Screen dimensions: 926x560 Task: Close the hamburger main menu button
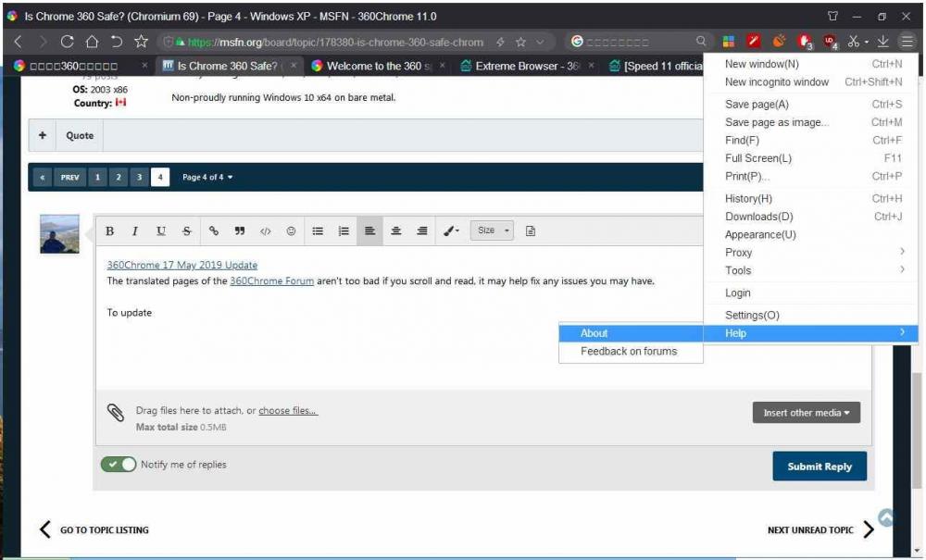(907, 42)
